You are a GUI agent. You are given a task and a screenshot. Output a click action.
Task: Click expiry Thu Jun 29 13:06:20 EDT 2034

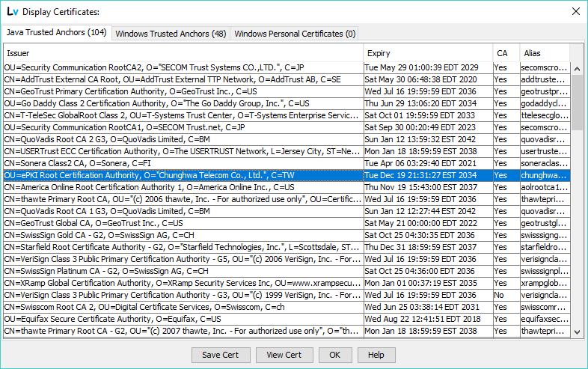428,103
